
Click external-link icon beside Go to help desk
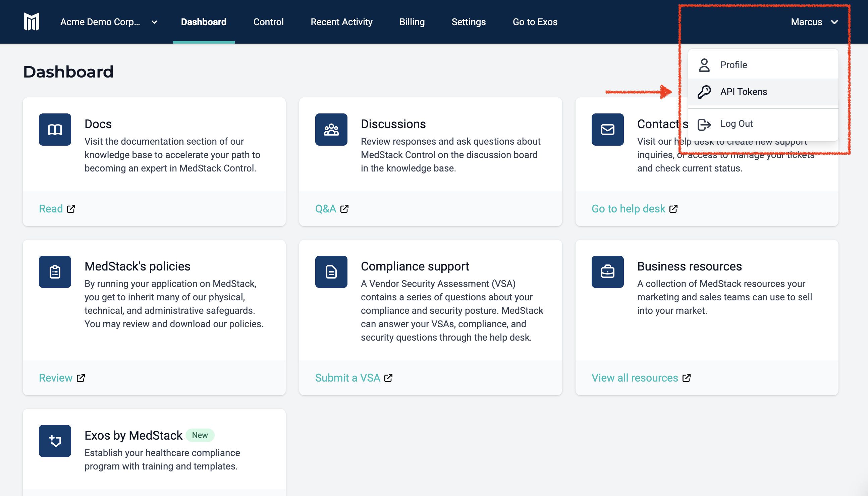pyautogui.click(x=673, y=208)
